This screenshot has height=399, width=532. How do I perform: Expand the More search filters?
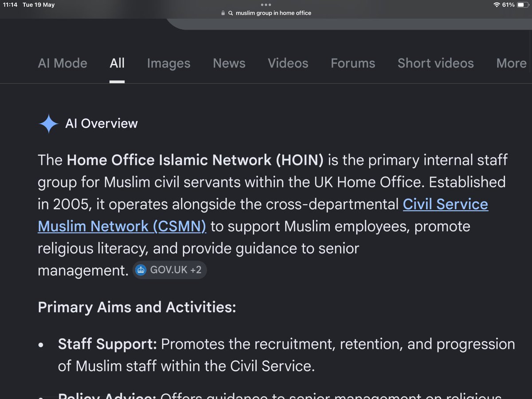(x=512, y=63)
